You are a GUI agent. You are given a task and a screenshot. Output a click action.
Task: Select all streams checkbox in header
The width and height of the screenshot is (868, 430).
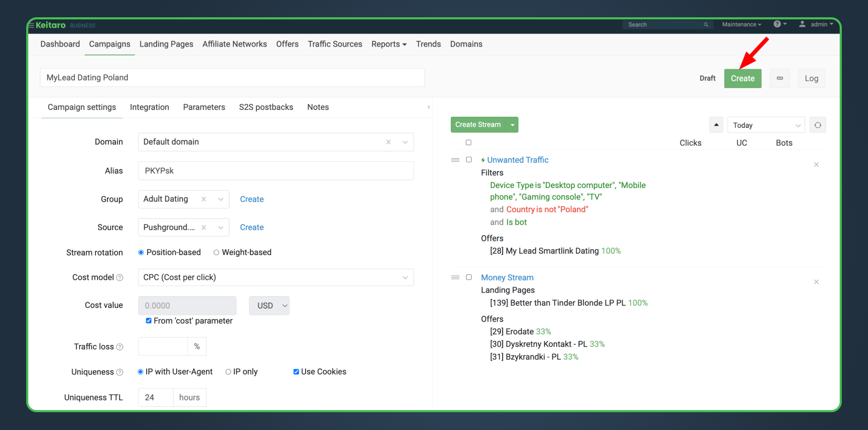coord(469,142)
